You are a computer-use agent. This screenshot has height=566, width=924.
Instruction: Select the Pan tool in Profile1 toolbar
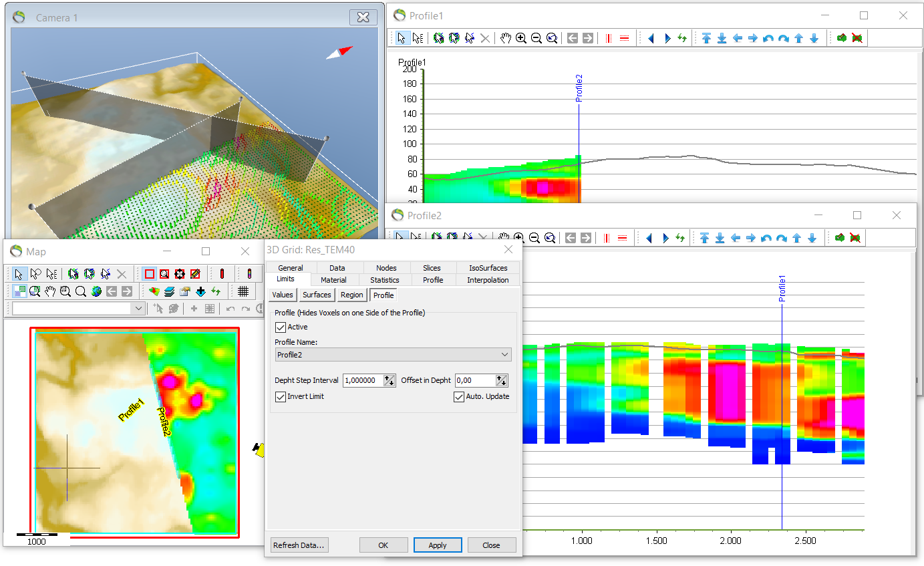point(505,38)
